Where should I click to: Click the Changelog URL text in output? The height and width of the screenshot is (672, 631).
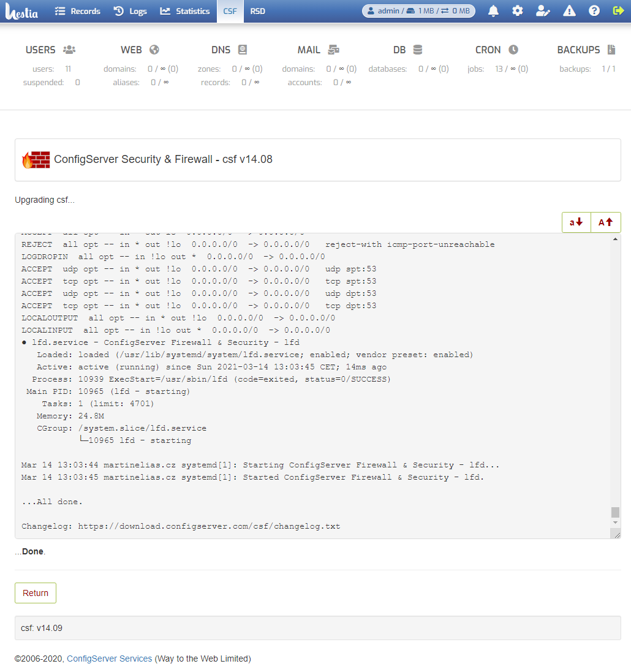coord(209,526)
